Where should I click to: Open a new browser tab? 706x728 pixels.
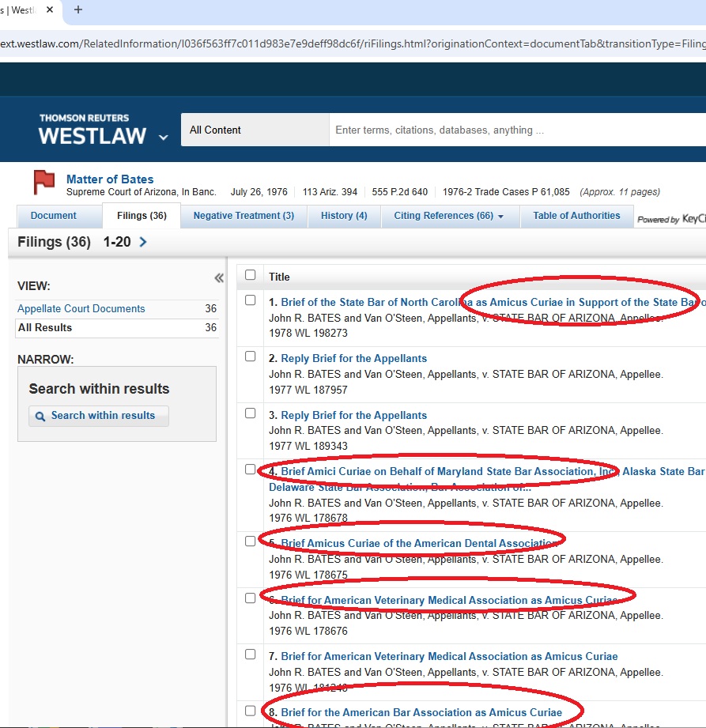[77, 10]
